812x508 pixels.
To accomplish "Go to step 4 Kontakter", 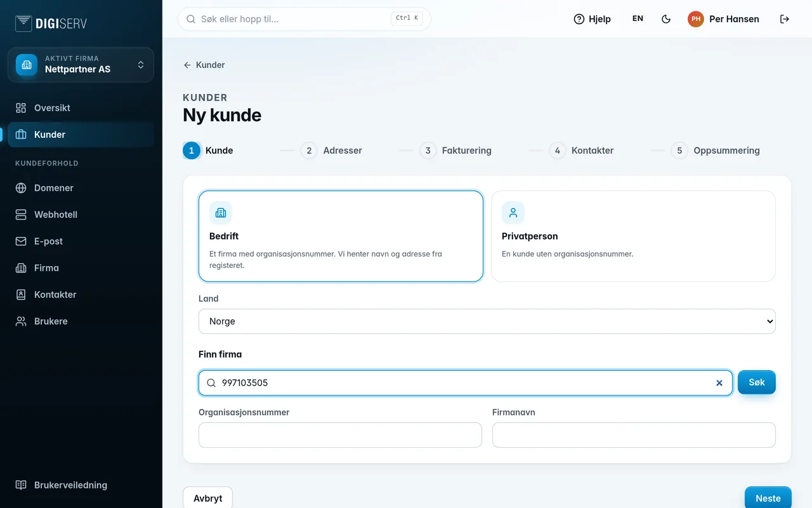I will 581,150.
